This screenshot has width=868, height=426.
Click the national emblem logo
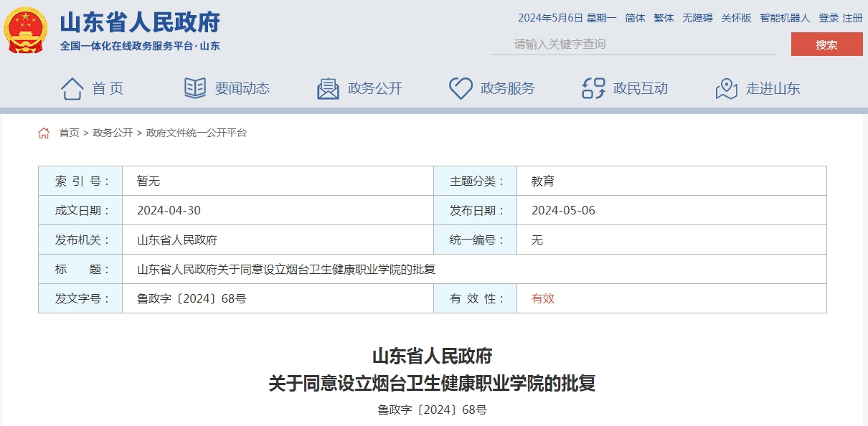click(x=26, y=31)
